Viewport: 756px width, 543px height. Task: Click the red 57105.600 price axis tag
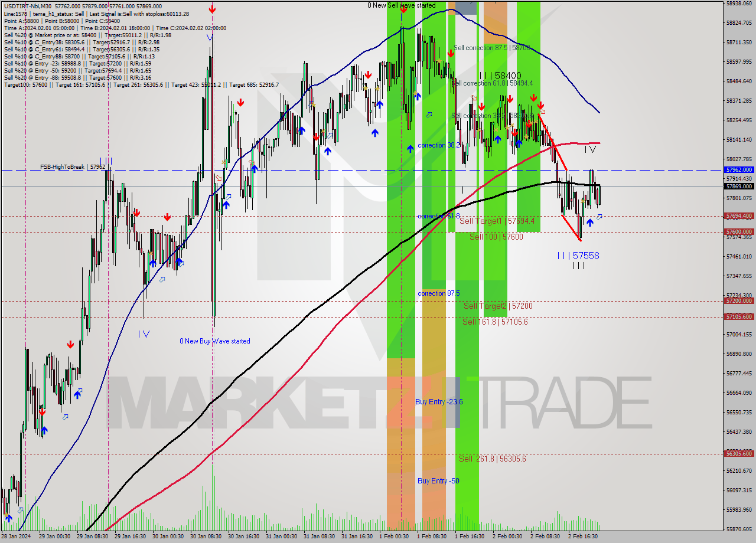click(x=738, y=316)
